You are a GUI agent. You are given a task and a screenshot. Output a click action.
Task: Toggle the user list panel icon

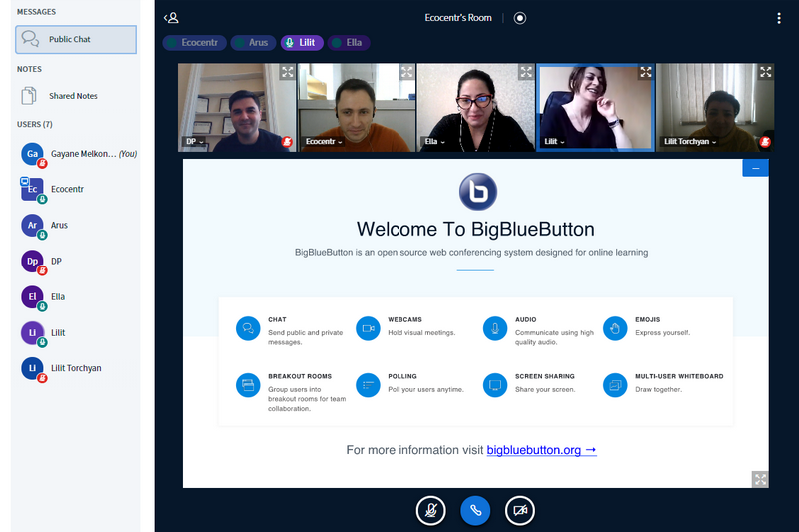tap(171, 18)
